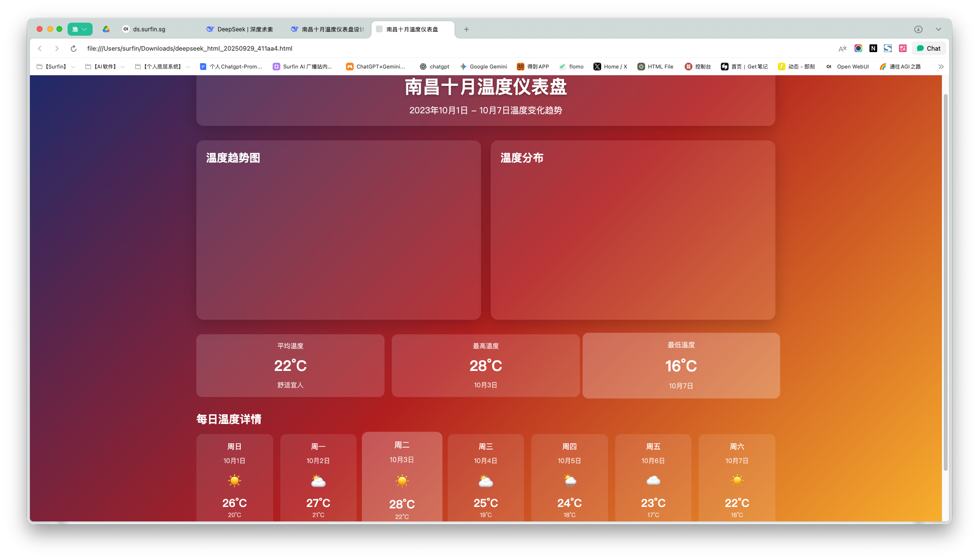
Task: Click the Notion extension icon
Action: tap(873, 49)
